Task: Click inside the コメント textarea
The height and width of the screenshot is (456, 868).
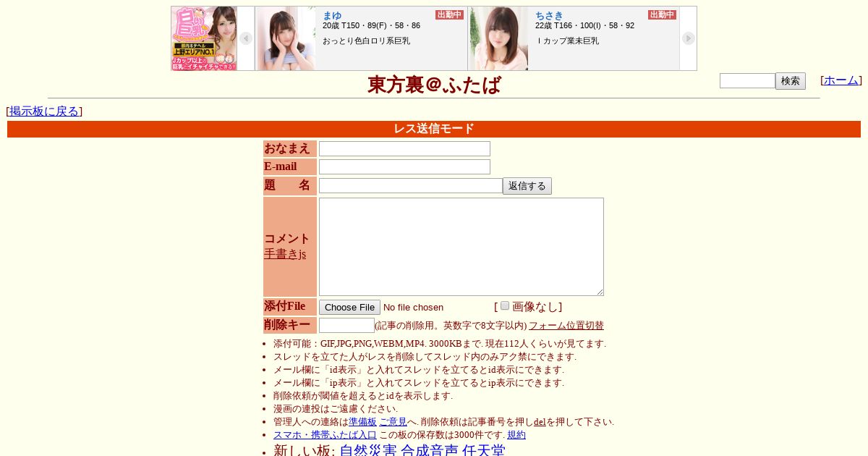Action: pos(461,247)
